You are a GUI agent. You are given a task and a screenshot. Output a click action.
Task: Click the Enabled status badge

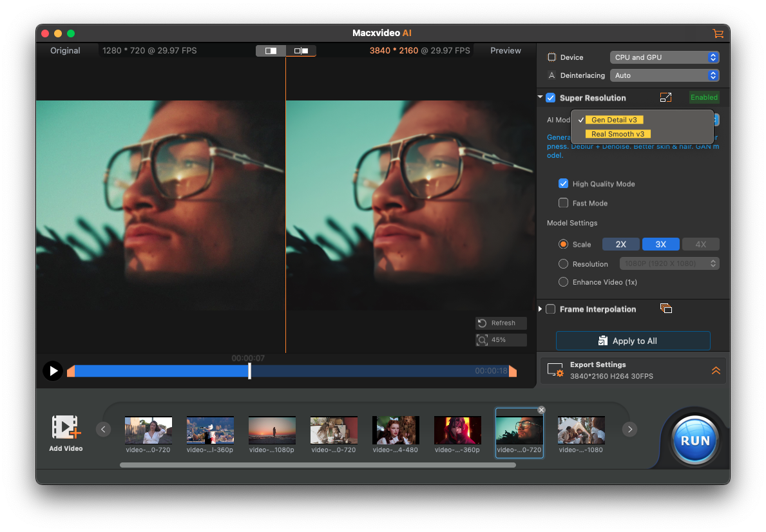tap(704, 97)
